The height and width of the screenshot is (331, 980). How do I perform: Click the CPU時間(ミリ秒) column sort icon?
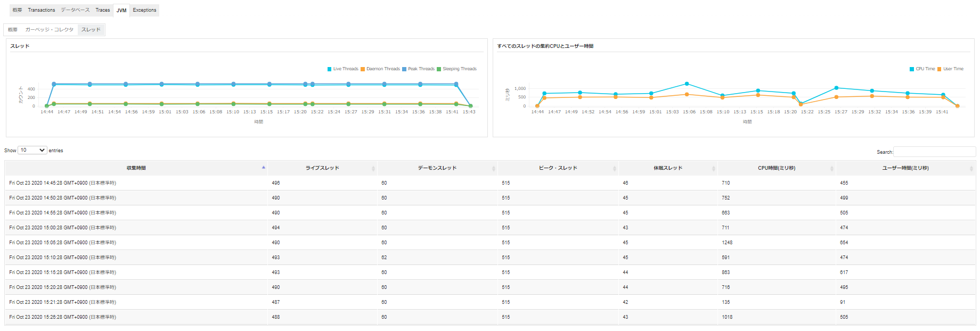point(831,168)
